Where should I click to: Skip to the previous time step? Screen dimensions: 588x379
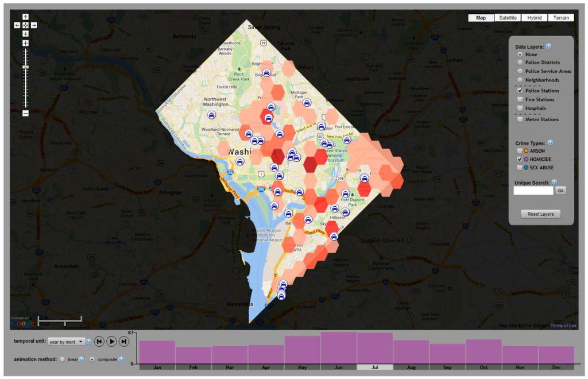click(x=99, y=342)
